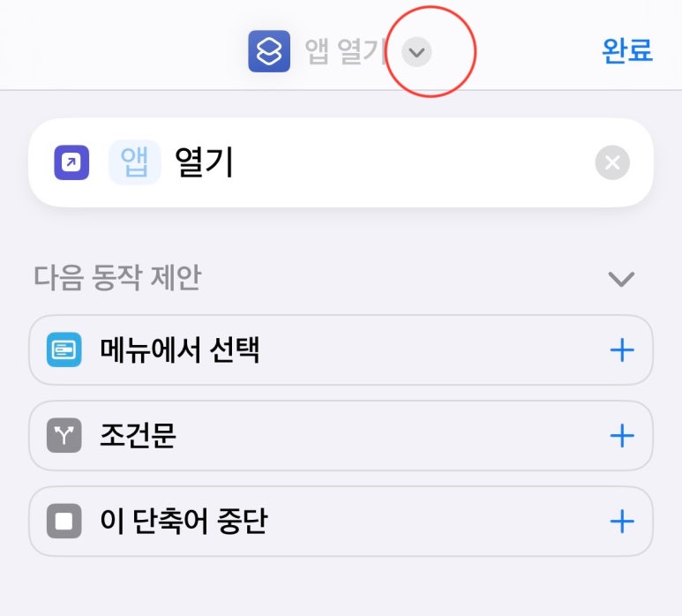Tap 완료 to finish editing
This screenshot has height=616, width=682.
[627, 51]
